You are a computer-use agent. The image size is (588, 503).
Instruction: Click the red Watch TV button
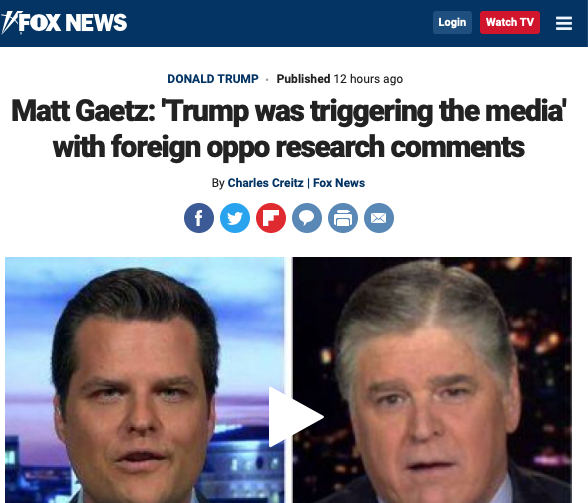(x=510, y=23)
